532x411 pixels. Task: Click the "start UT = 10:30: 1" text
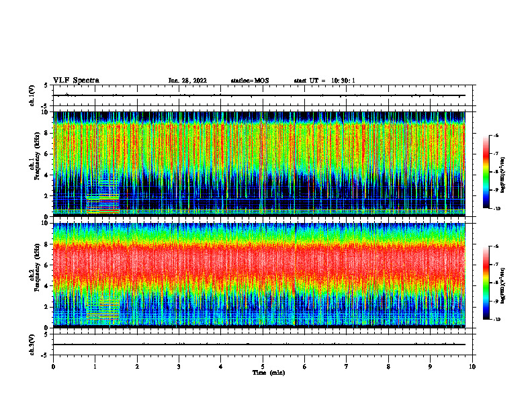click(324, 81)
